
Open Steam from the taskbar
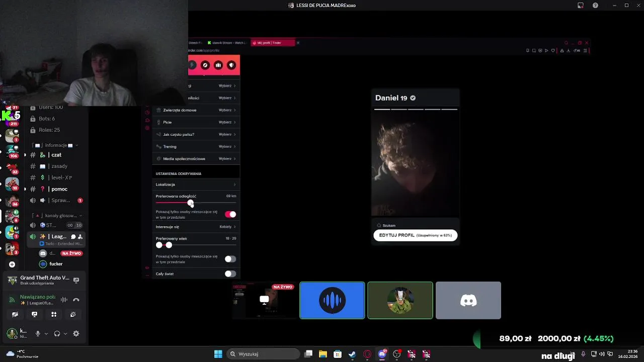352,354
